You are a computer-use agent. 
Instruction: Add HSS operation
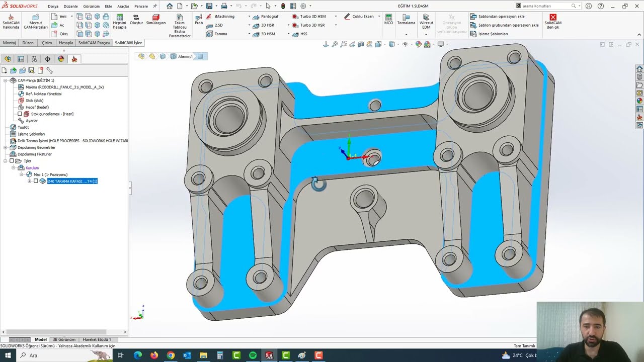coord(299,34)
